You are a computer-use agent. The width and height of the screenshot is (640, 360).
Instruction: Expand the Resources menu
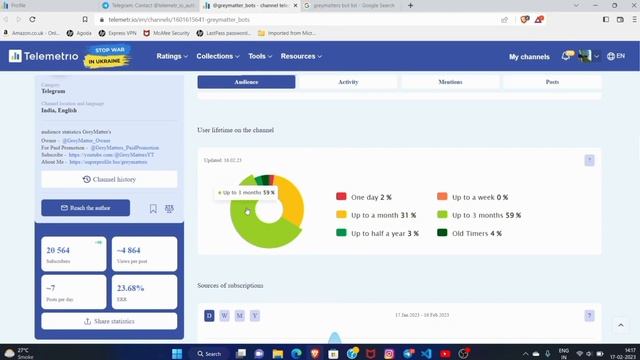tap(301, 56)
